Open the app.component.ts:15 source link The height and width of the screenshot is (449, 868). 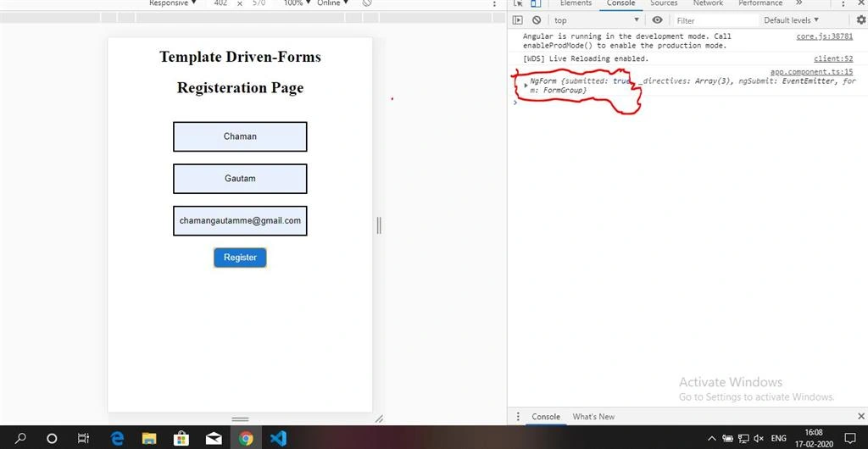(811, 72)
